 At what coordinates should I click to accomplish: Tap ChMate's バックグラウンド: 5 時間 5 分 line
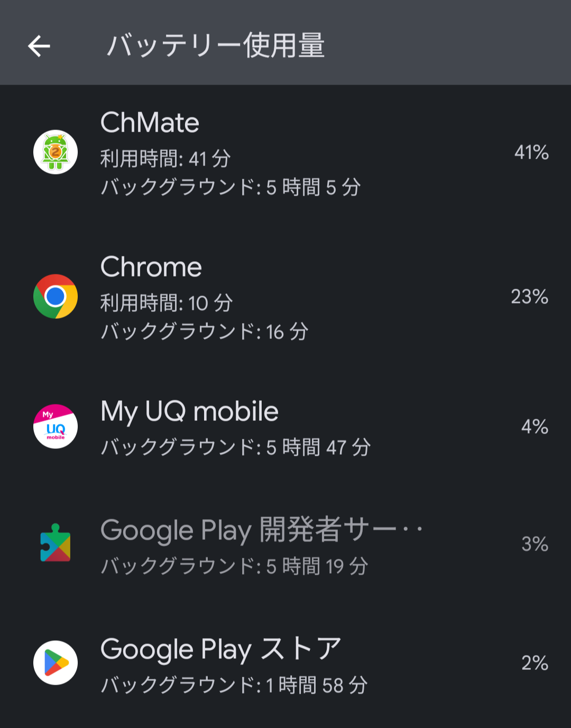pos(231,187)
